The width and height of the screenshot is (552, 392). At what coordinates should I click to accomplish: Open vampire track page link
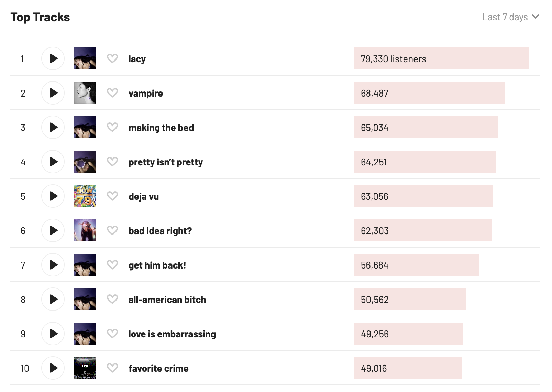coord(146,94)
